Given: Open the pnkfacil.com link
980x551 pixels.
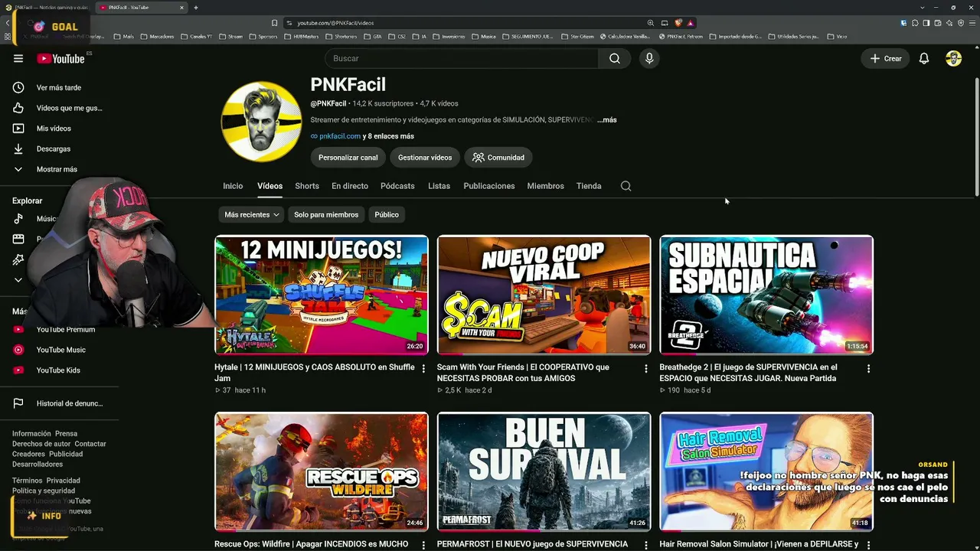Looking at the screenshot, I should pos(340,136).
